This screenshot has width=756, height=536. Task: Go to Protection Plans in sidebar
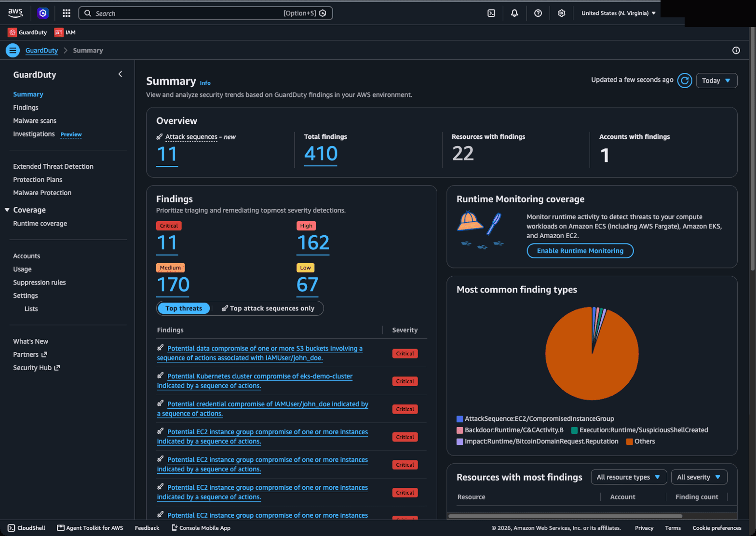point(38,179)
